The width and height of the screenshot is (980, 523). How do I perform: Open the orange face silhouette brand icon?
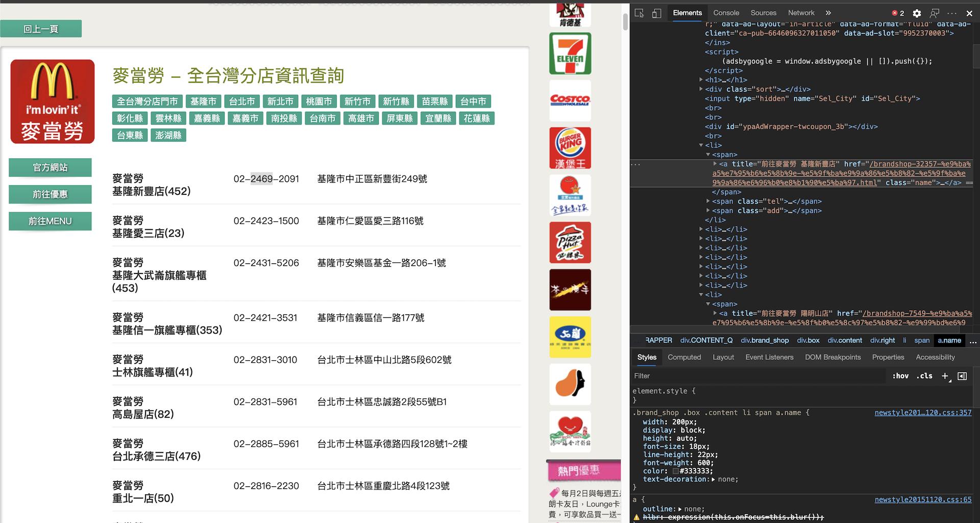point(570,384)
